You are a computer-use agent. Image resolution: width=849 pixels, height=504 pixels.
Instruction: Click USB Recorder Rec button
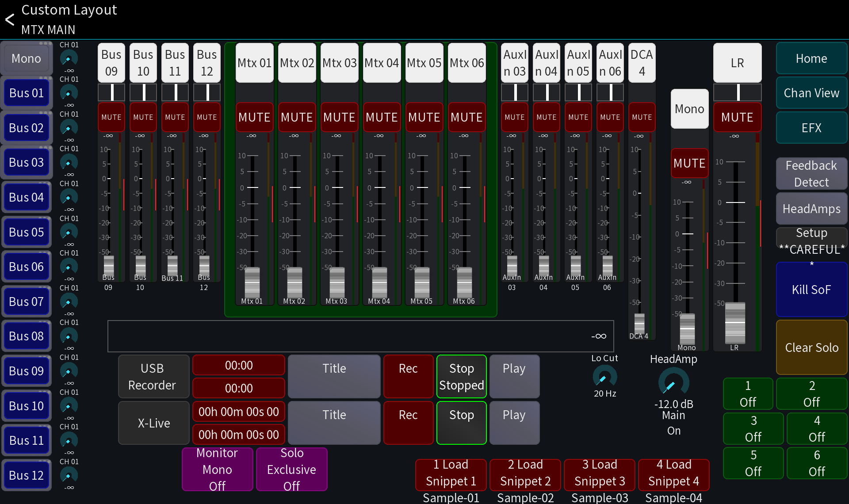click(x=408, y=377)
